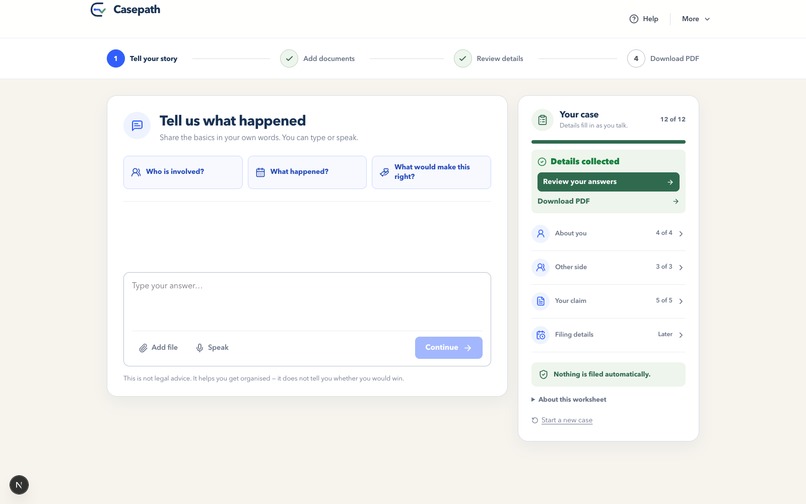Click the Your case clipboard icon
This screenshot has width=806, height=504.
tap(542, 120)
